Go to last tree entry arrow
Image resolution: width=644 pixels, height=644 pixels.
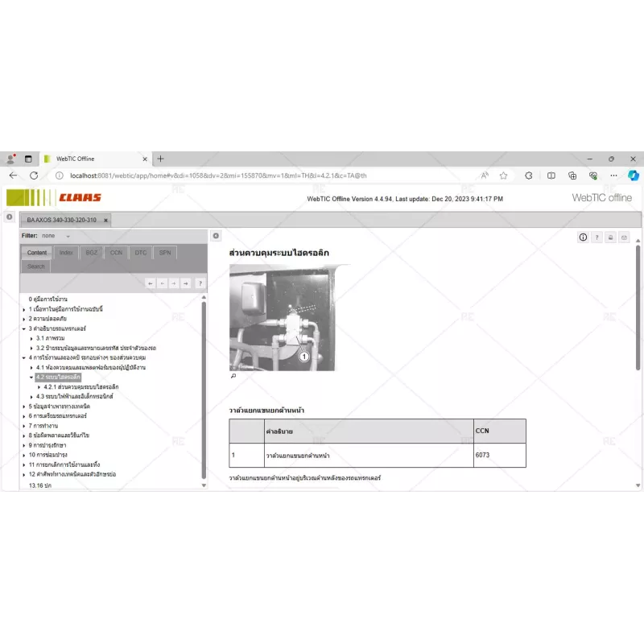[186, 283]
